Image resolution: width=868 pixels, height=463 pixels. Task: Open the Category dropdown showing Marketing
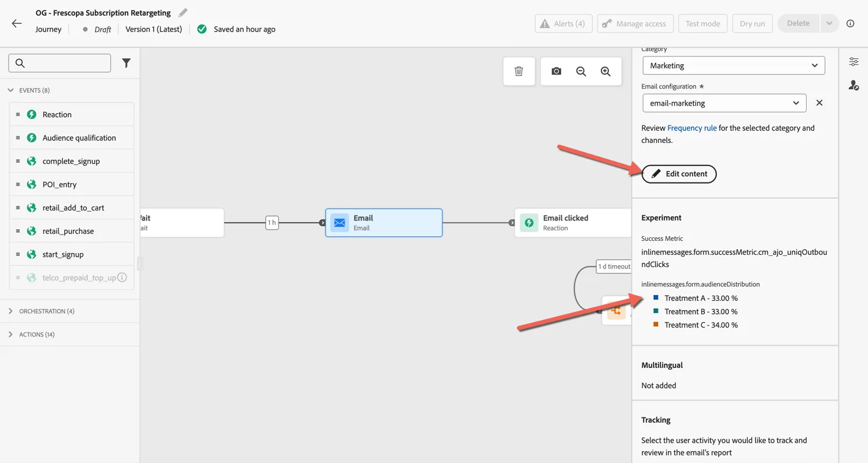[734, 65]
